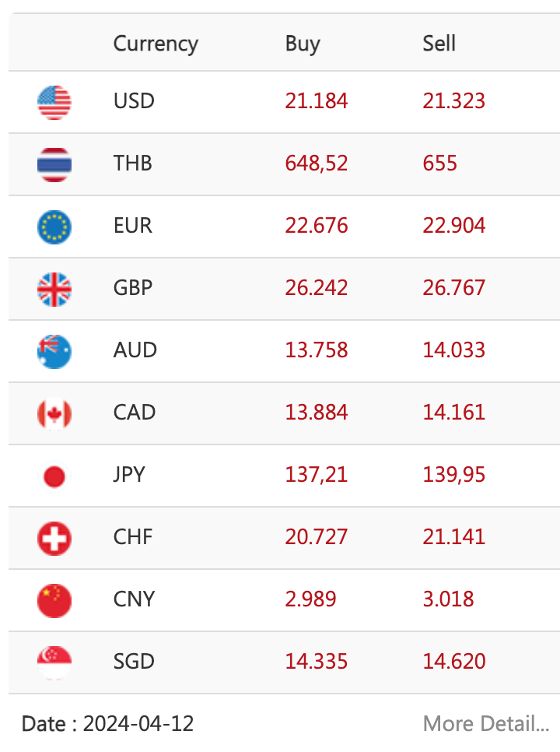560x752 pixels.
Task: Select the GBP sell rate 26.767
Action: pos(454,288)
